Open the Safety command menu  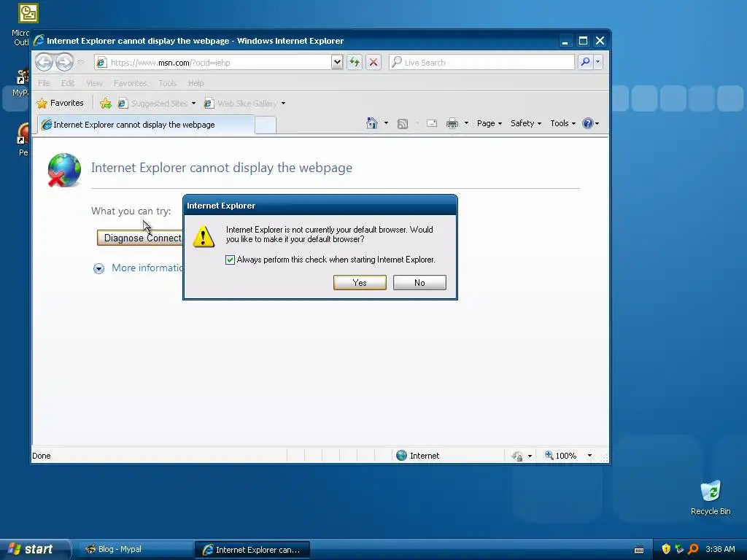tap(525, 123)
